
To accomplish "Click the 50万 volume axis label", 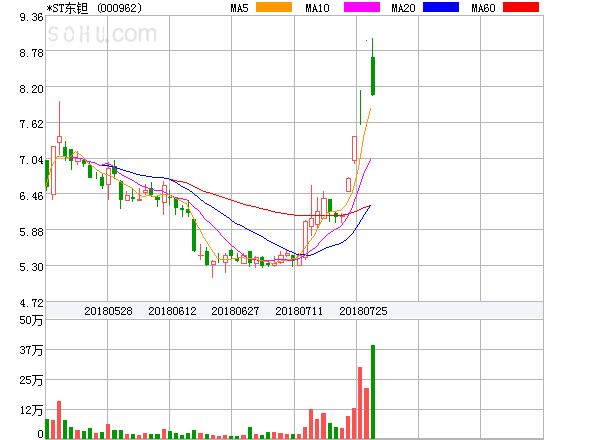I will [x=31, y=320].
